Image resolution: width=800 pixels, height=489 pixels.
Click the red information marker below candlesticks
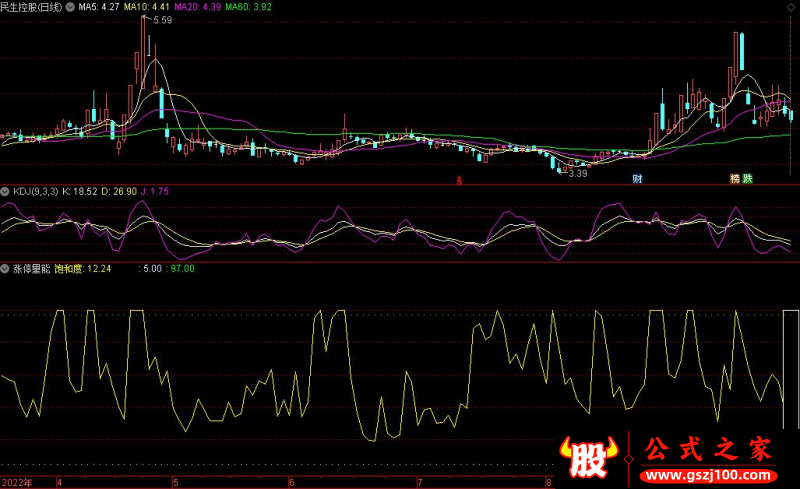[x=459, y=181]
